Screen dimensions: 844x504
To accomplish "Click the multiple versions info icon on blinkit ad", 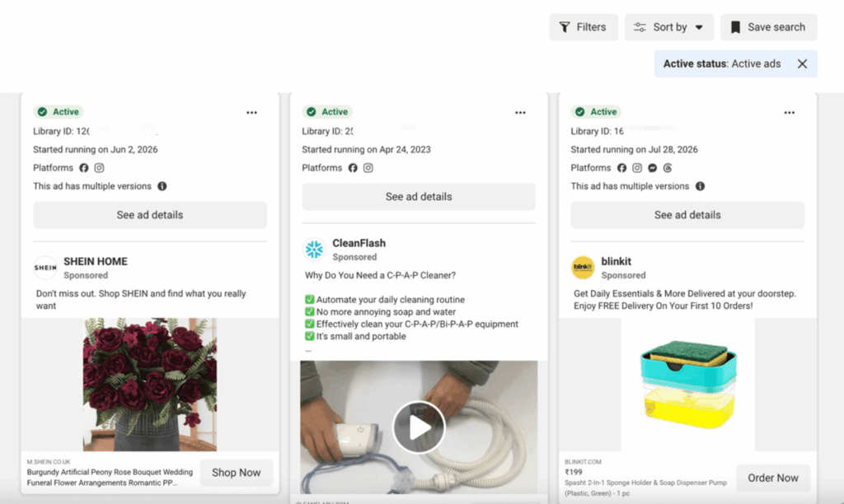I will [700, 186].
